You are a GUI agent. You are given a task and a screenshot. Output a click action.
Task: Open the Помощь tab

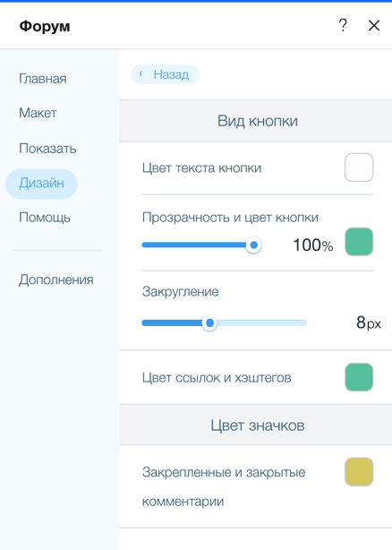tap(45, 218)
